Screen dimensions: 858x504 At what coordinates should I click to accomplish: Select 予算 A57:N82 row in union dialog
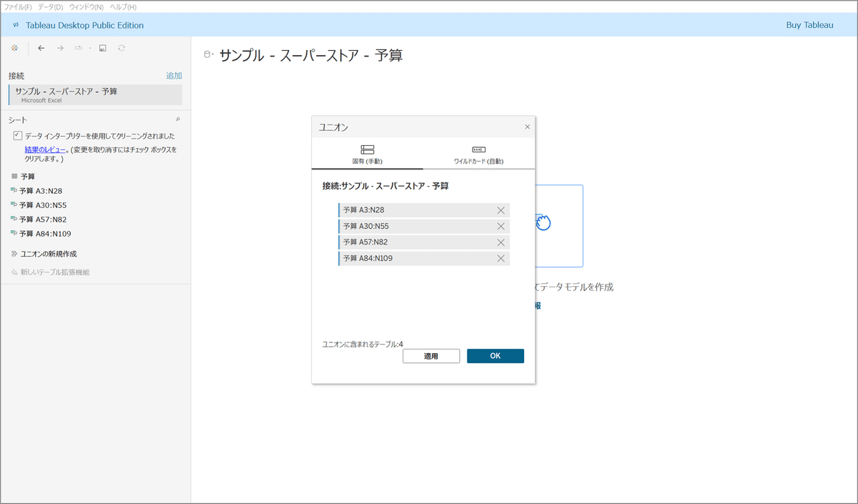pyautogui.click(x=424, y=242)
